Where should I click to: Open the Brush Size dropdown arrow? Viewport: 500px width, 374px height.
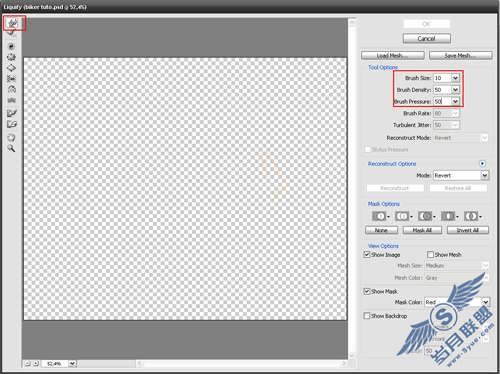pyautogui.click(x=455, y=78)
